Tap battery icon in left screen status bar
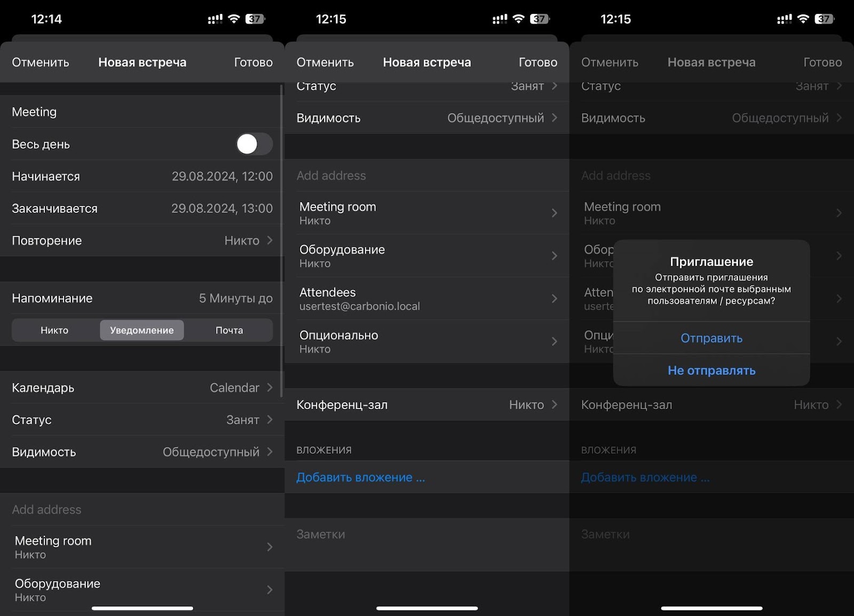The width and height of the screenshot is (854, 616). pyautogui.click(x=255, y=19)
